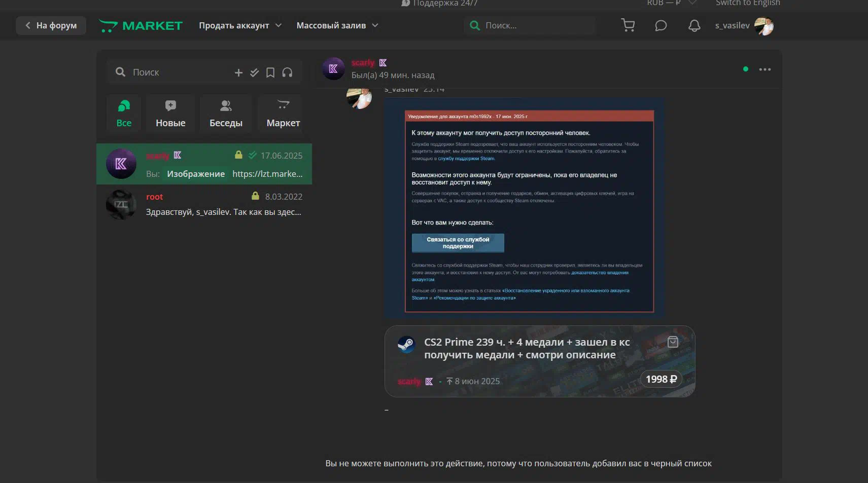
Task: Start a new conversation with plus icon
Action: pyautogui.click(x=238, y=72)
